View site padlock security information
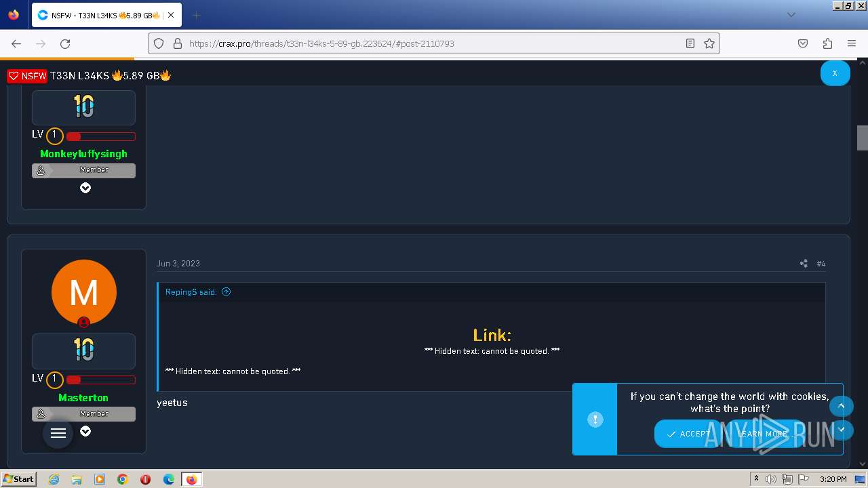 178,43
